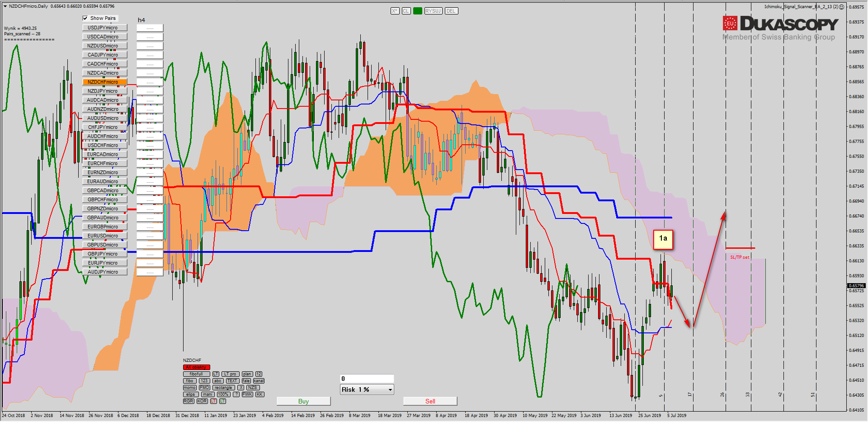Choose the elips shape tool
The image size is (868, 422).
point(190,394)
